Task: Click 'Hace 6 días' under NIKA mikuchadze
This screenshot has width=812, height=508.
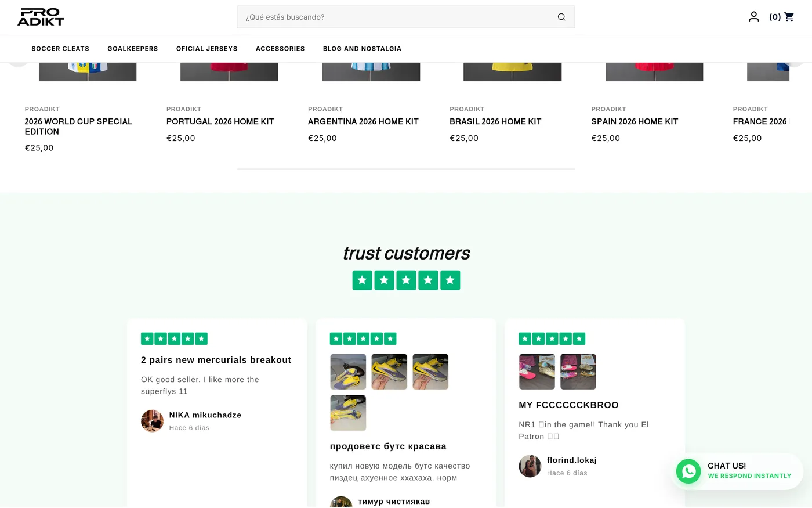Action: tap(189, 428)
